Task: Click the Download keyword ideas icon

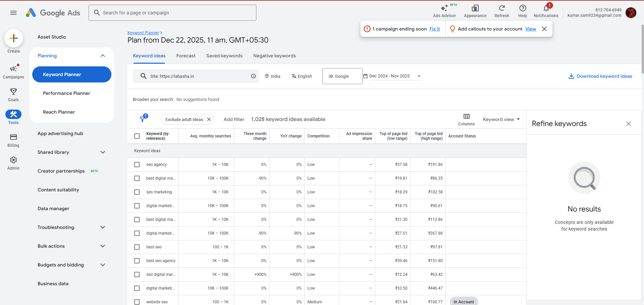Action: 572,76
